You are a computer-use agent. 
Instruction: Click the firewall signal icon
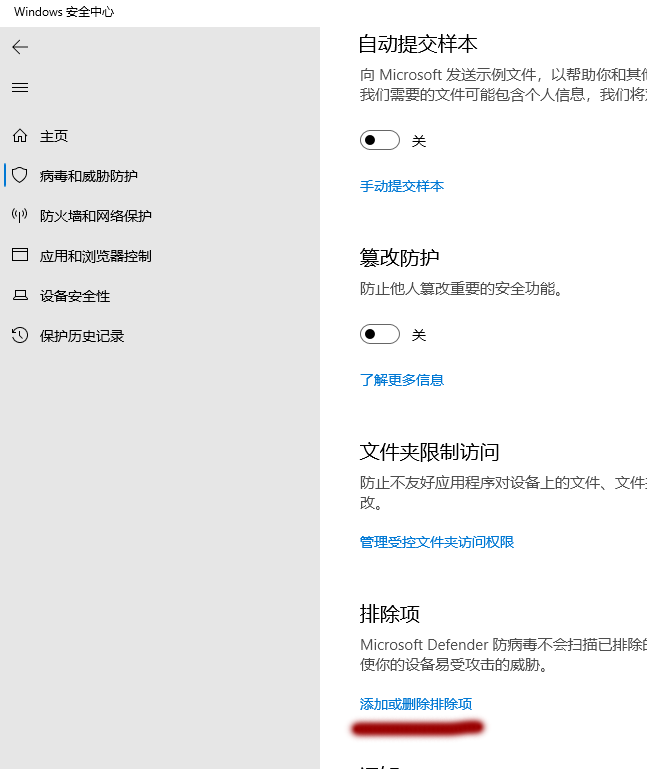coord(20,215)
